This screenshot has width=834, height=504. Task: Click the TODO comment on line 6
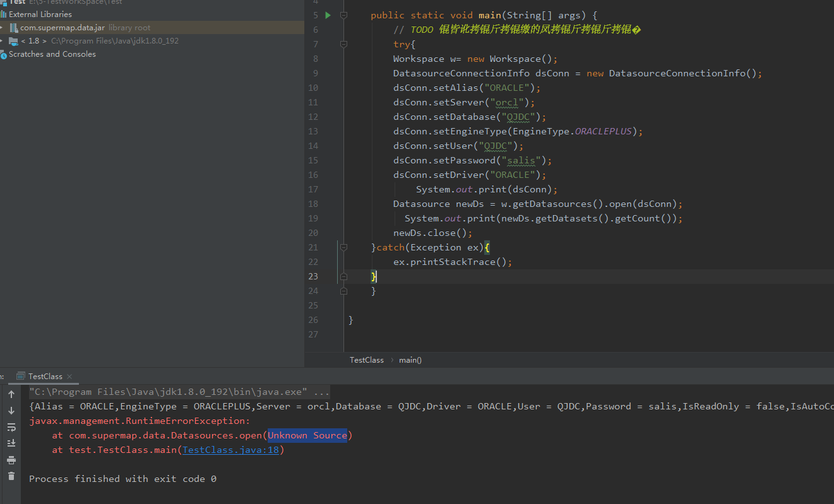pos(517,30)
